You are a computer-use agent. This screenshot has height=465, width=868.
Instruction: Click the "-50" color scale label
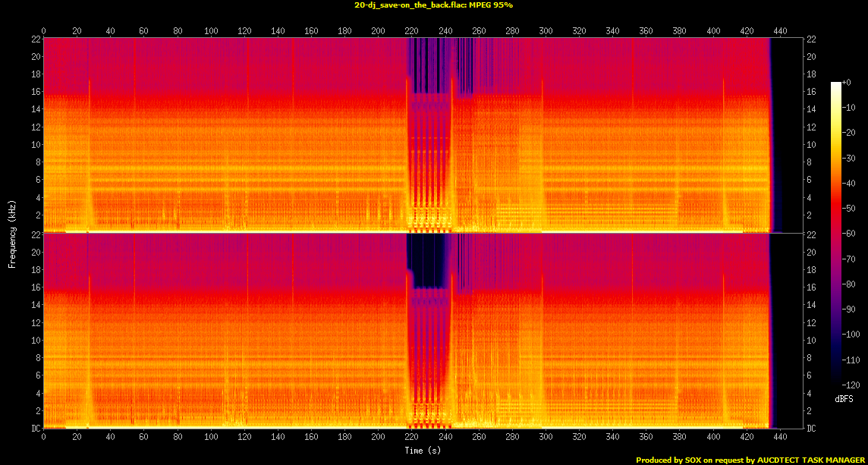tap(848, 209)
